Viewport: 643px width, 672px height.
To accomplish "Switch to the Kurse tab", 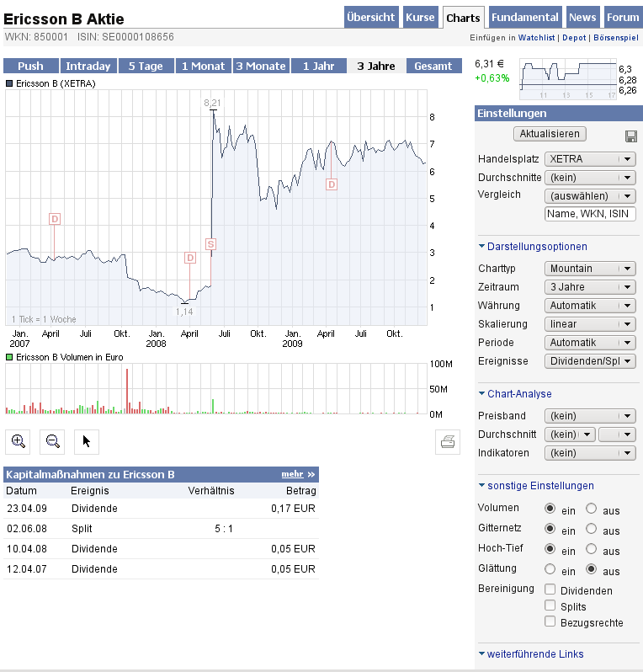I will [420, 17].
